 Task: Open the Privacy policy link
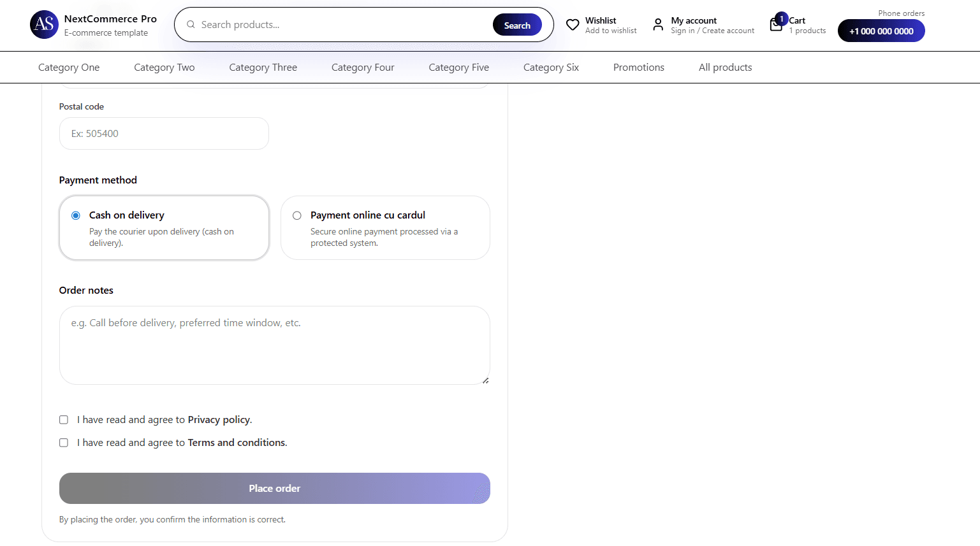(219, 419)
